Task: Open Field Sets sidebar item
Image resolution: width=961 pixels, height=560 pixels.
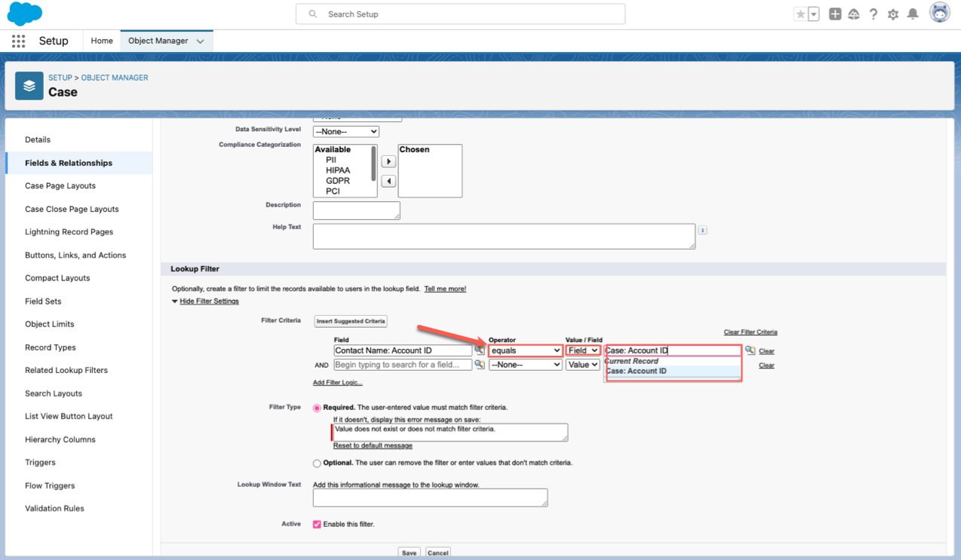Action: pos(43,301)
